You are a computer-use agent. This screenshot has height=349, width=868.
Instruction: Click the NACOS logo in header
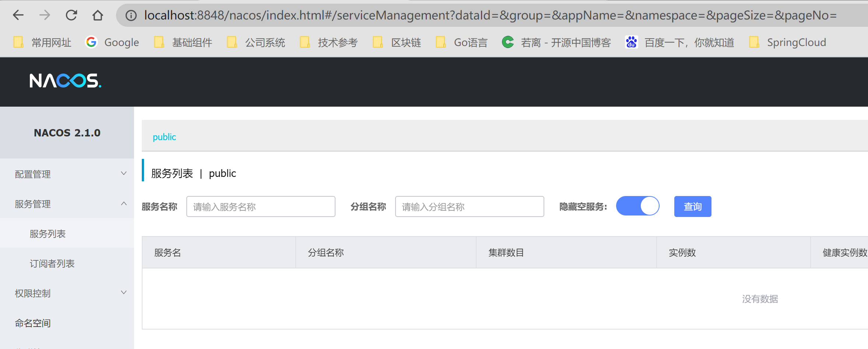pyautogui.click(x=65, y=81)
